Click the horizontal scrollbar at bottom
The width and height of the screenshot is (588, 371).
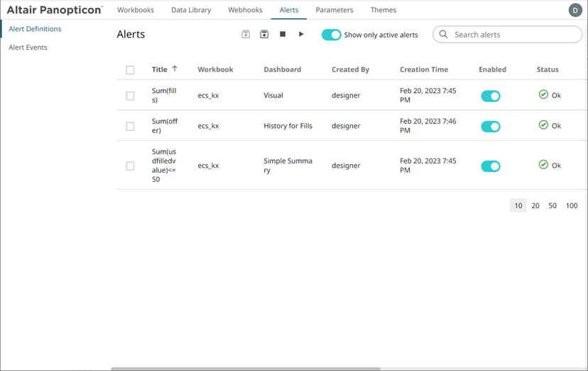[x=246, y=369]
